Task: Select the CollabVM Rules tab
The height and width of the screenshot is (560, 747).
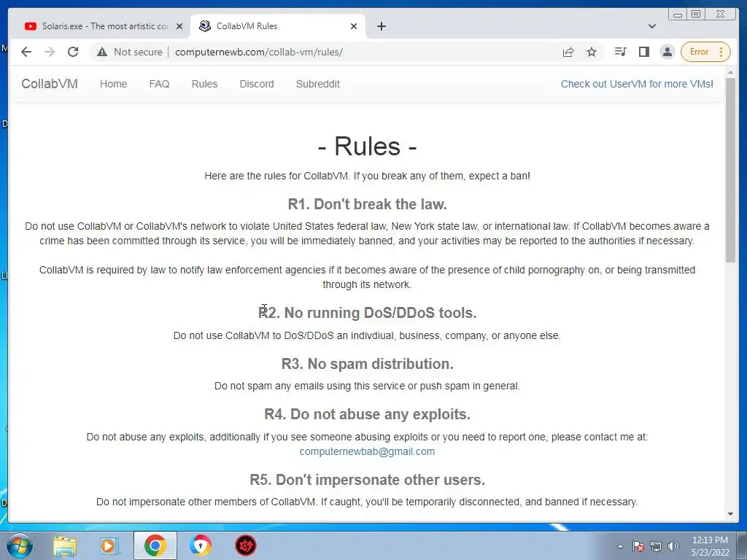Action: tap(278, 26)
